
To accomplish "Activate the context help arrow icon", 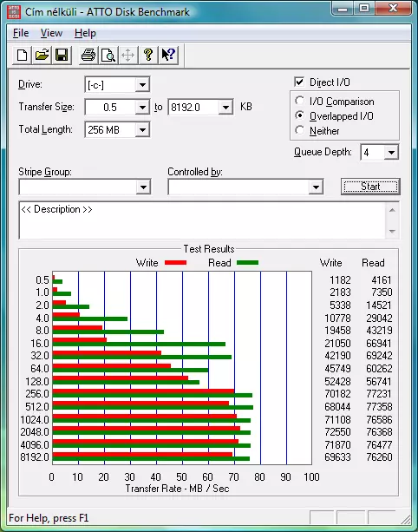I will (x=168, y=55).
